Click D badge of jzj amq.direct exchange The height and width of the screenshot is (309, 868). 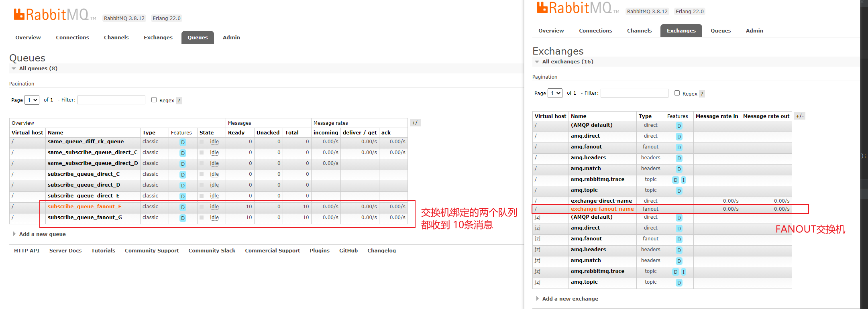679,228
